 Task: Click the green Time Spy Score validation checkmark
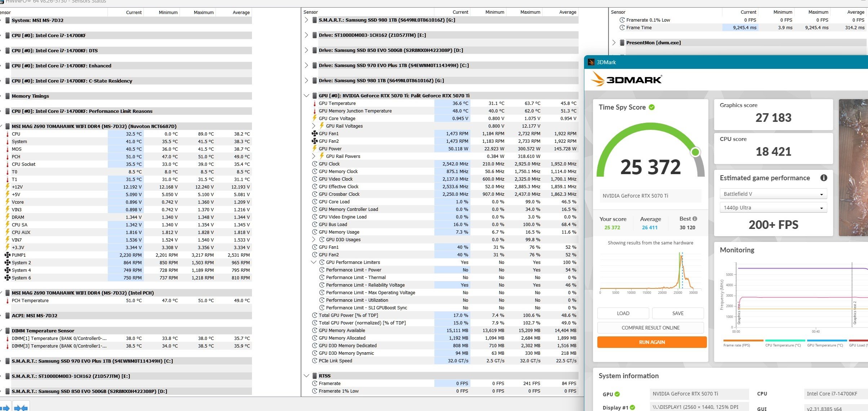pos(652,107)
